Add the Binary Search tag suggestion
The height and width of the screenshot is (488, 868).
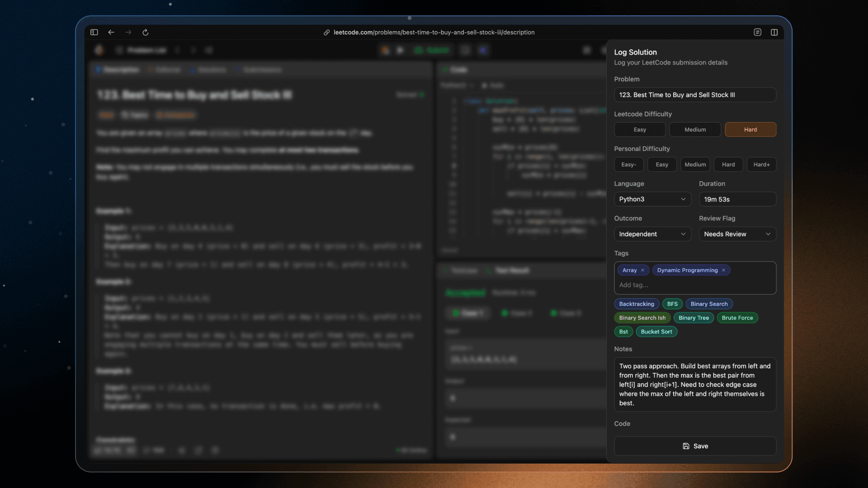709,304
